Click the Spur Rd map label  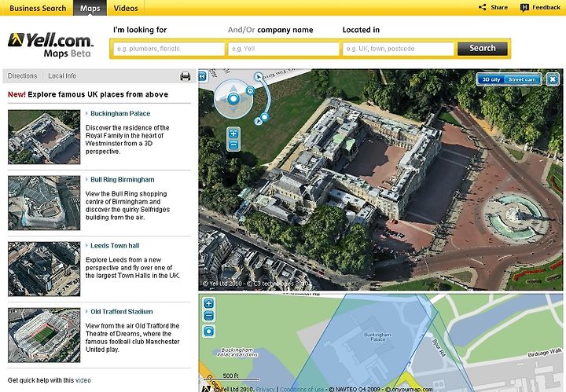[439, 348]
